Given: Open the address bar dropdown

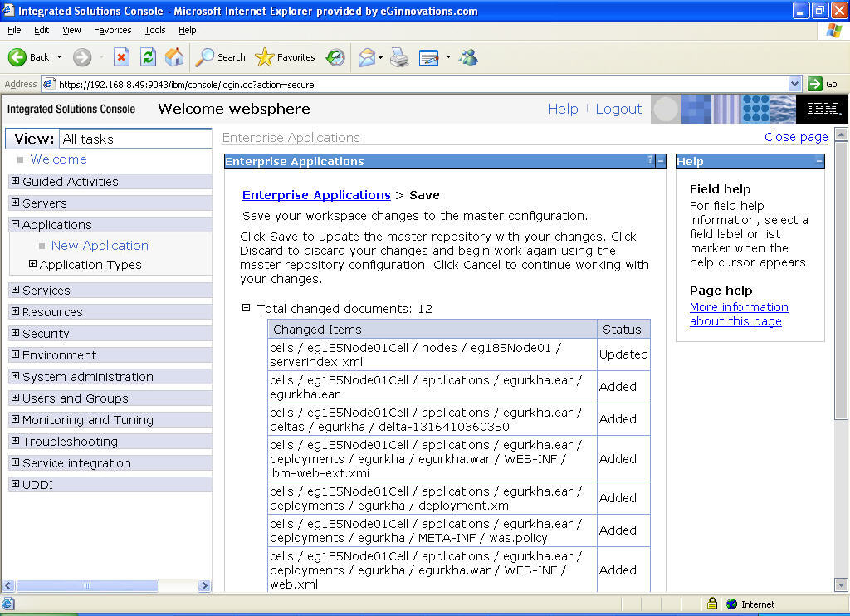Looking at the screenshot, I should 794,84.
